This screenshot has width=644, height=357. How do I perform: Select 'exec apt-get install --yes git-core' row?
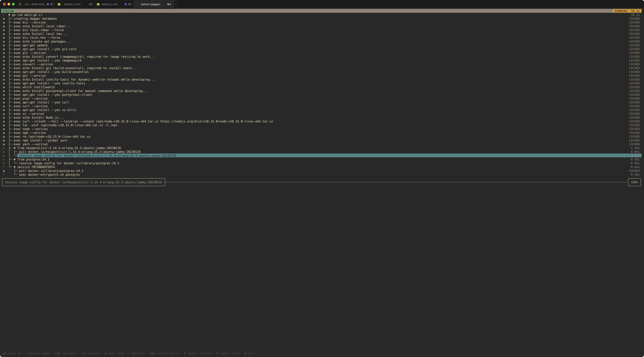[321, 49]
